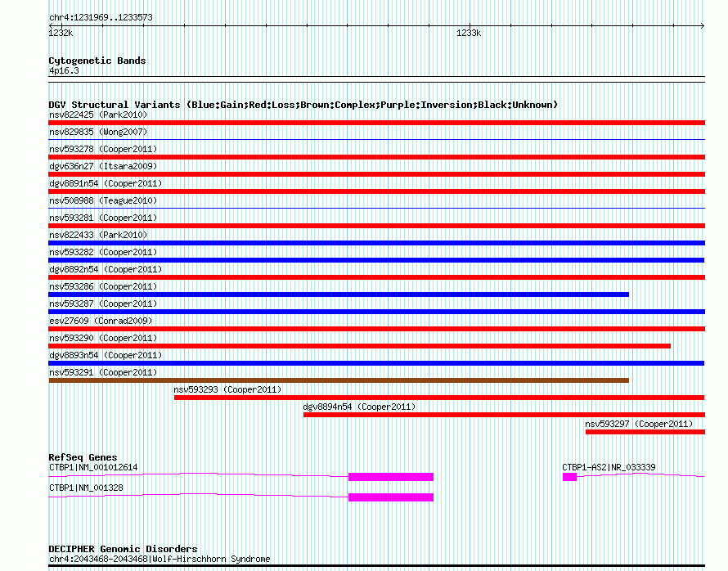
Task: Click the RefSeq Genes track title
Action: (x=83, y=457)
